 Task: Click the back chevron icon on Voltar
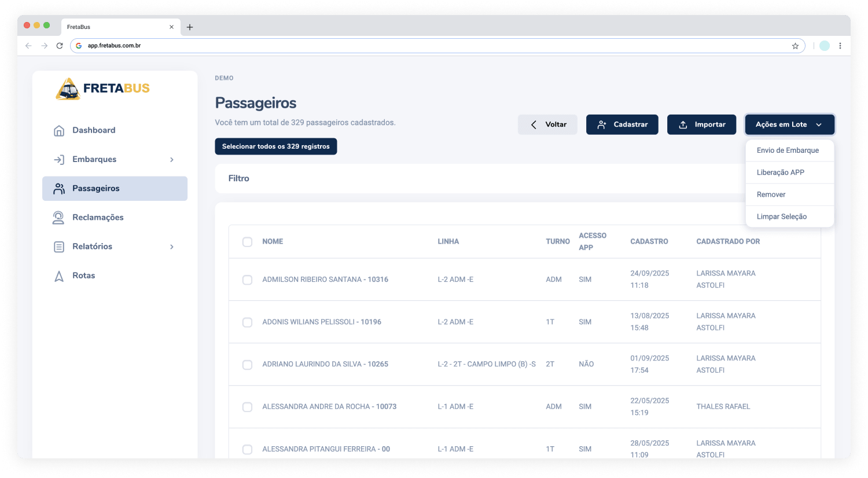534,124
